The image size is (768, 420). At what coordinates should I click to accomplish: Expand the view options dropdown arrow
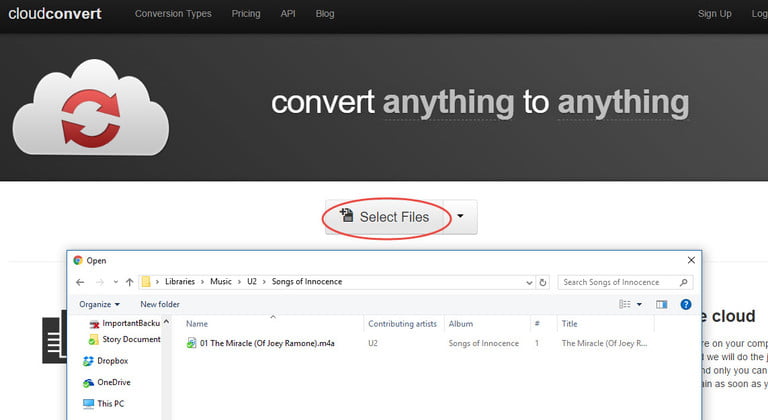pyautogui.click(x=639, y=304)
